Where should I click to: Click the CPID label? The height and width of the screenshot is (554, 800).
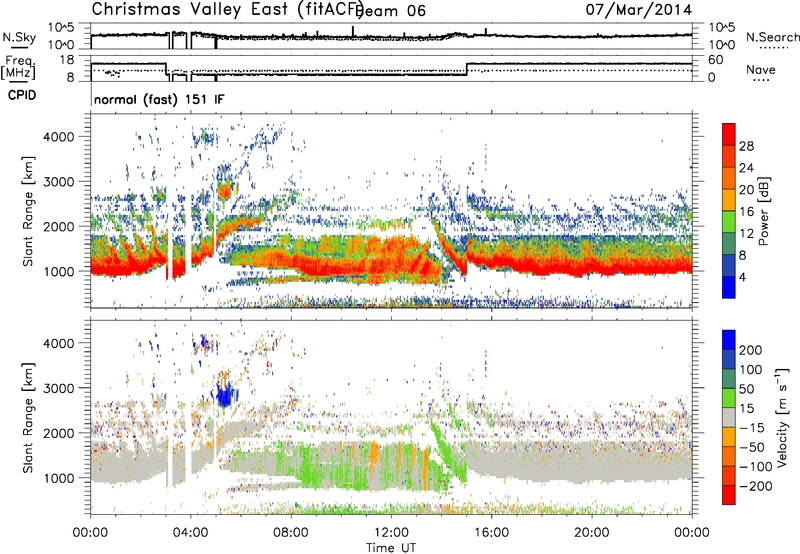(22, 95)
